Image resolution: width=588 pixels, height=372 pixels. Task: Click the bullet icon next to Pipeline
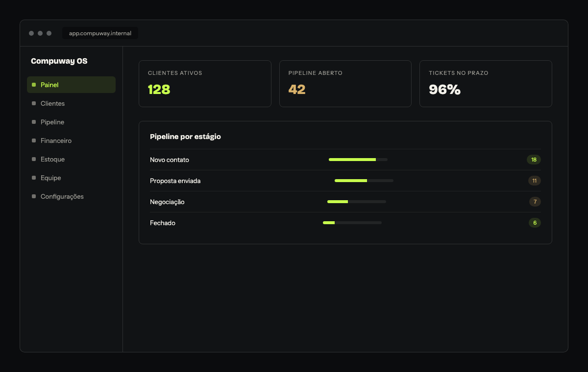coord(34,122)
